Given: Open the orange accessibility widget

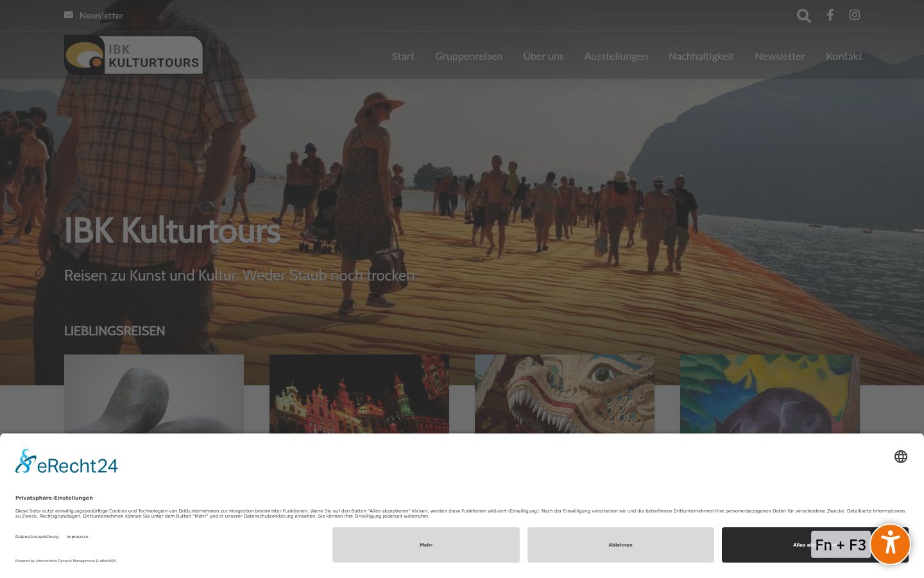Looking at the screenshot, I should click(890, 544).
